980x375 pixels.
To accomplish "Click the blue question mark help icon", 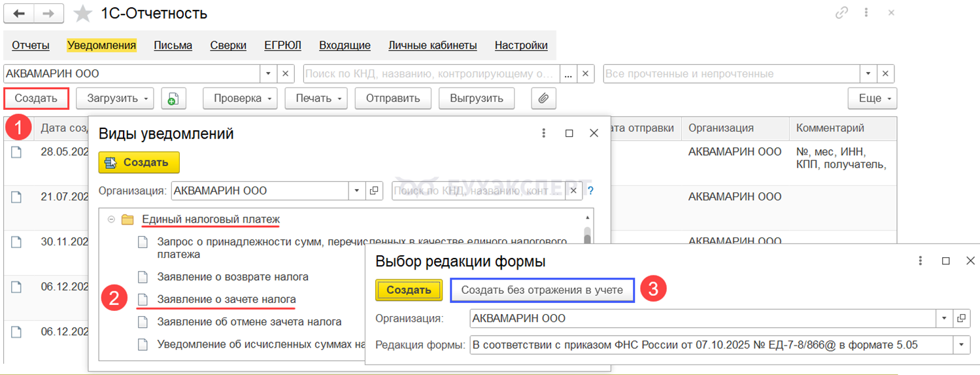I will 590,191.
